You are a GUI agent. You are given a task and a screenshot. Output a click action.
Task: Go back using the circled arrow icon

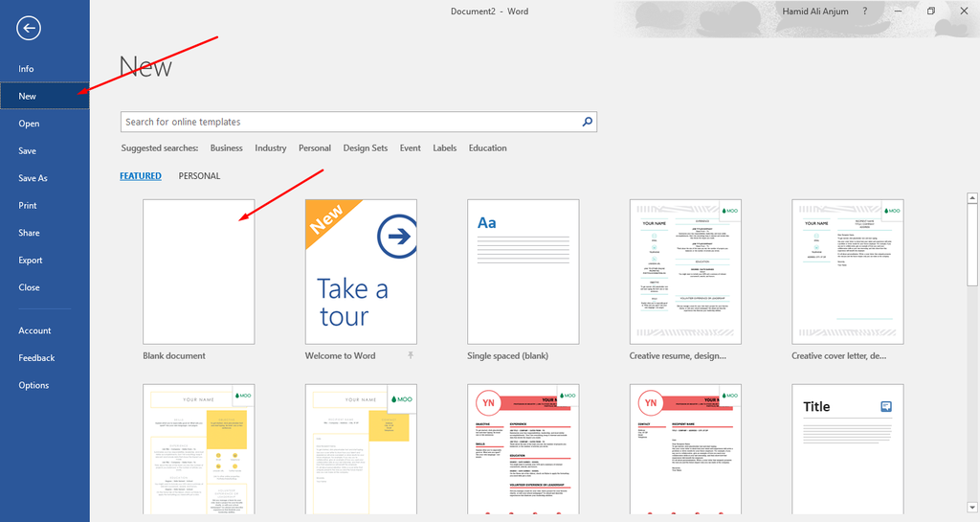(x=29, y=28)
